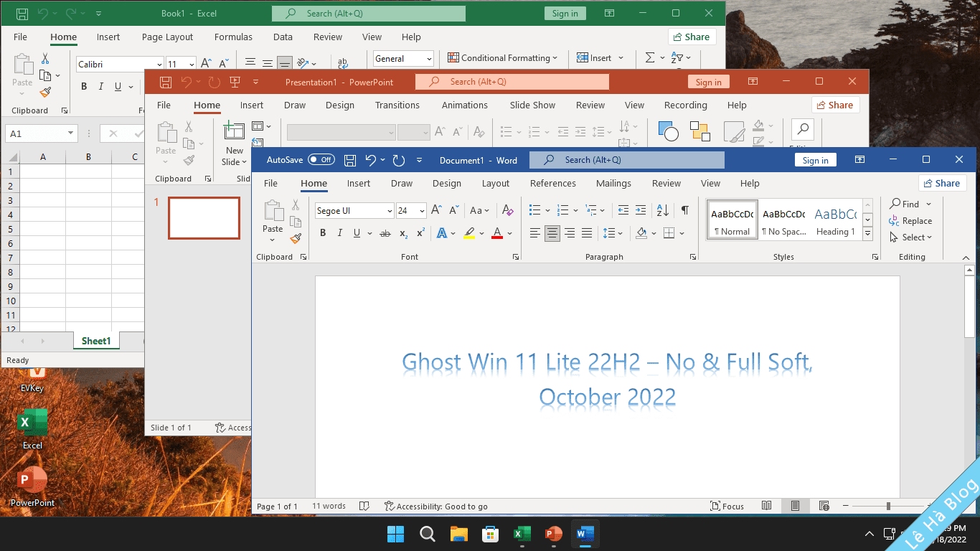Screen dimensions: 980x551
Task: Open Change Case Aa dropdown
Action: point(479,210)
